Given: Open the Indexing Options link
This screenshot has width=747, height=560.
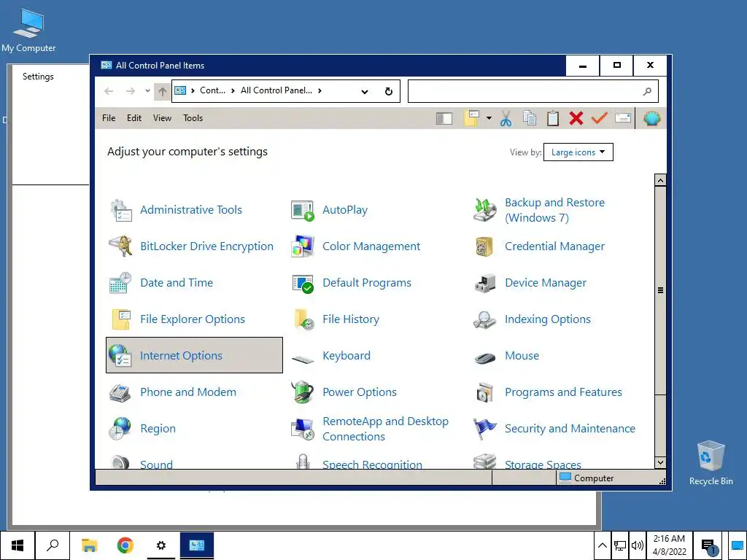Looking at the screenshot, I should click(547, 319).
